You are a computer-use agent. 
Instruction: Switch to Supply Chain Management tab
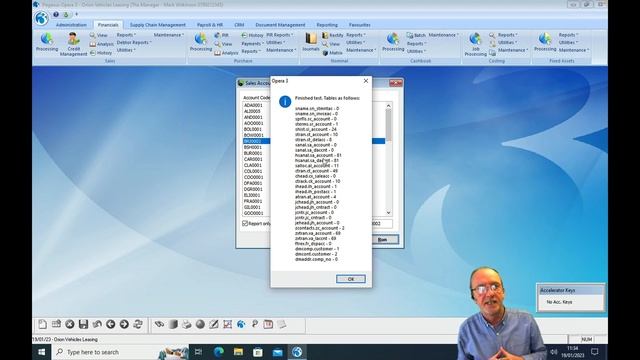coord(158,25)
